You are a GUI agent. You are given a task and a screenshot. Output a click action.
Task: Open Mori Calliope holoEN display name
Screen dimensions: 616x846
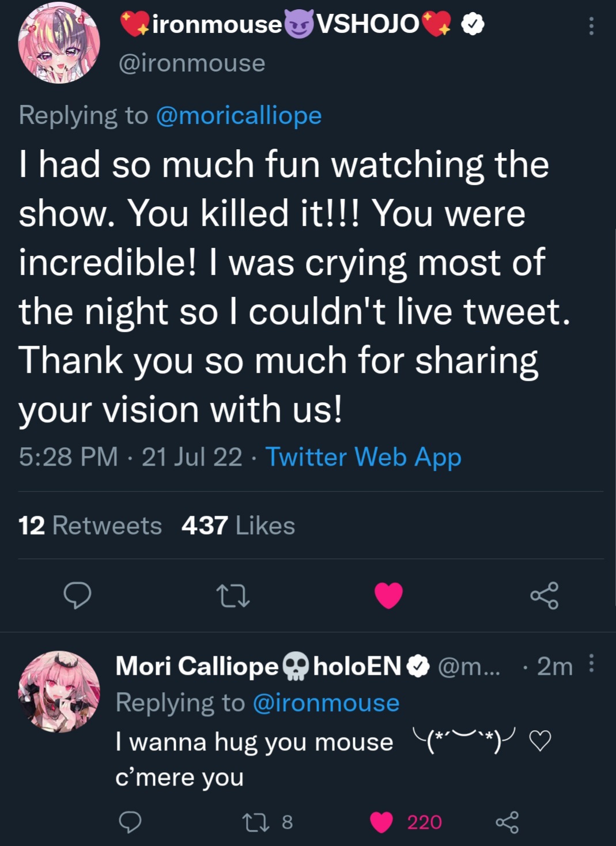259,666
